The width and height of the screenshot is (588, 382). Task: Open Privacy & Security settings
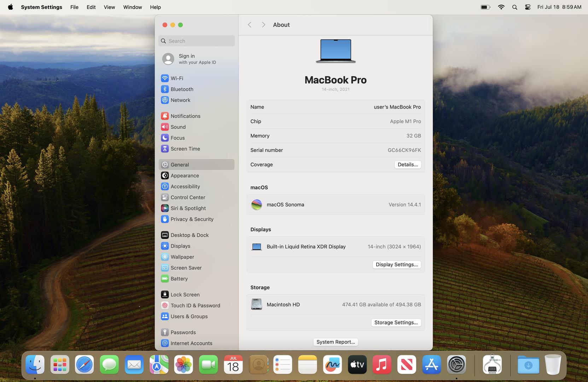pyautogui.click(x=196, y=219)
